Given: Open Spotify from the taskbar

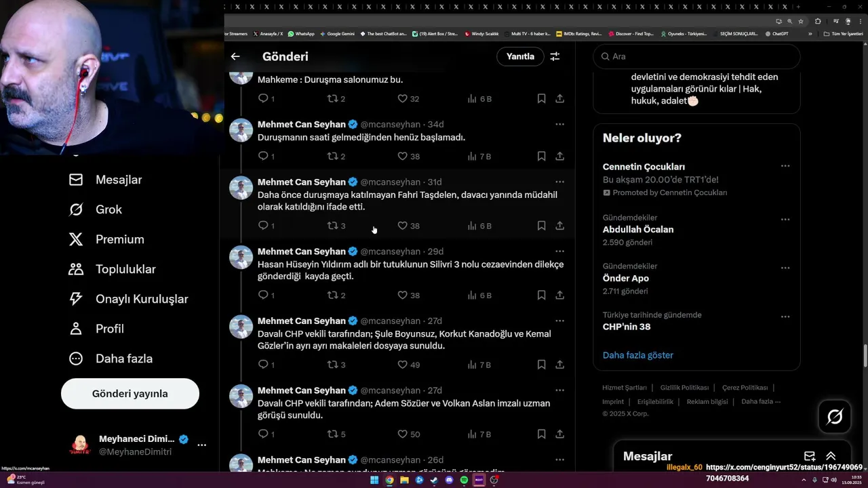Looking at the screenshot, I should [x=464, y=480].
